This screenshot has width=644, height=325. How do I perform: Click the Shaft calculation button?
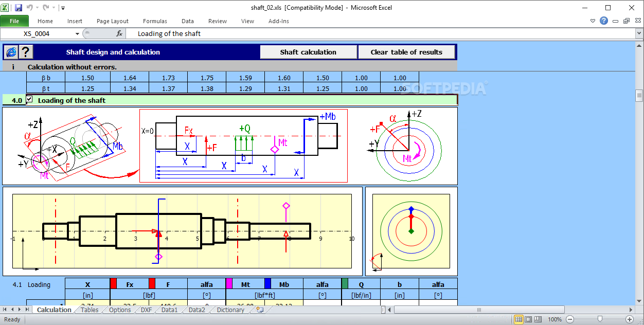308,52
